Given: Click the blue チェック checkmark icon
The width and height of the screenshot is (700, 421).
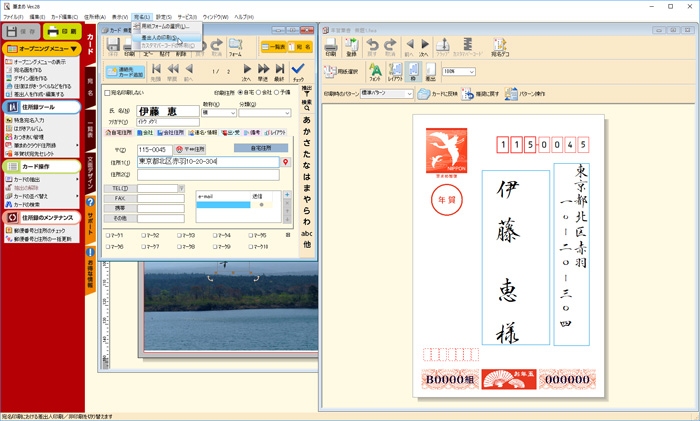Looking at the screenshot, I should tap(298, 72).
